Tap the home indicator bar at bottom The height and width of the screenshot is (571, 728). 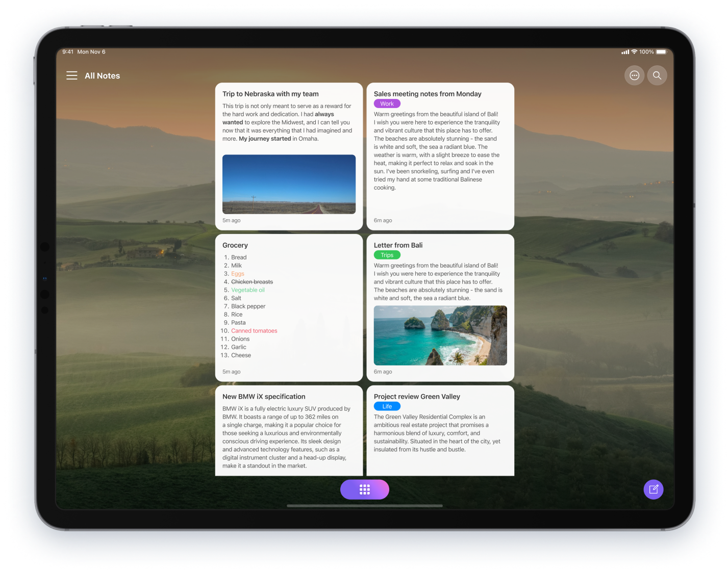(364, 506)
